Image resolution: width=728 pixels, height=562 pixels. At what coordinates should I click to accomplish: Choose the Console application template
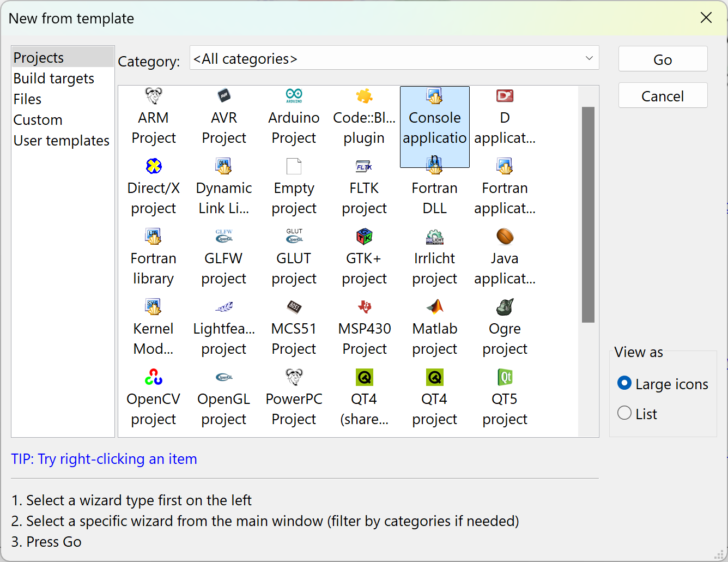click(434, 126)
